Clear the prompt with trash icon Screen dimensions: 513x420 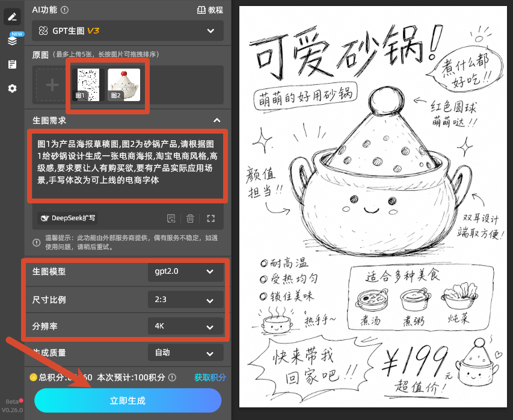[x=190, y=218]
